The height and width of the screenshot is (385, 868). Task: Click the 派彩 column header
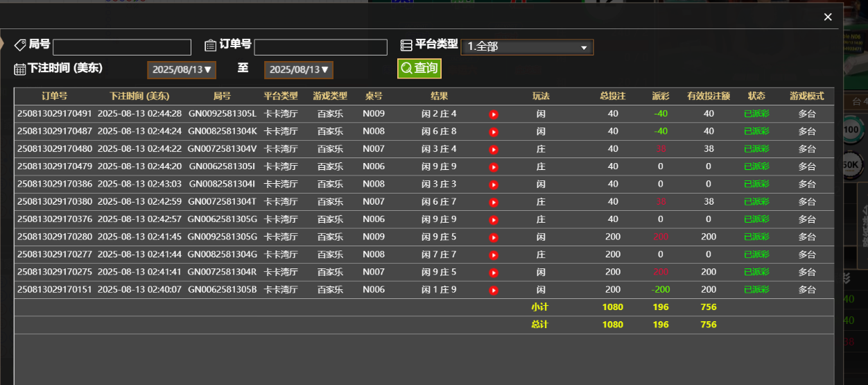[661, 96]
